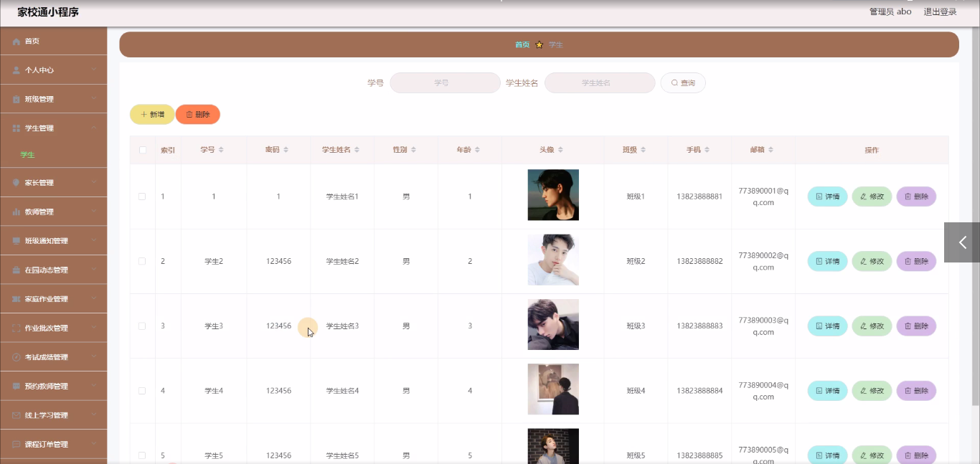Expand 教师管理 menu chevron
This screenshot has height=464, width=980.
[x=94, y=212]
